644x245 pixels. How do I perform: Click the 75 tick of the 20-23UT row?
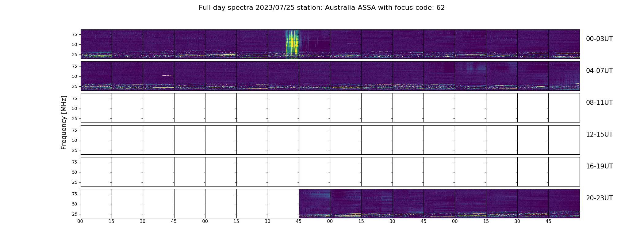[x=75, y=194]
